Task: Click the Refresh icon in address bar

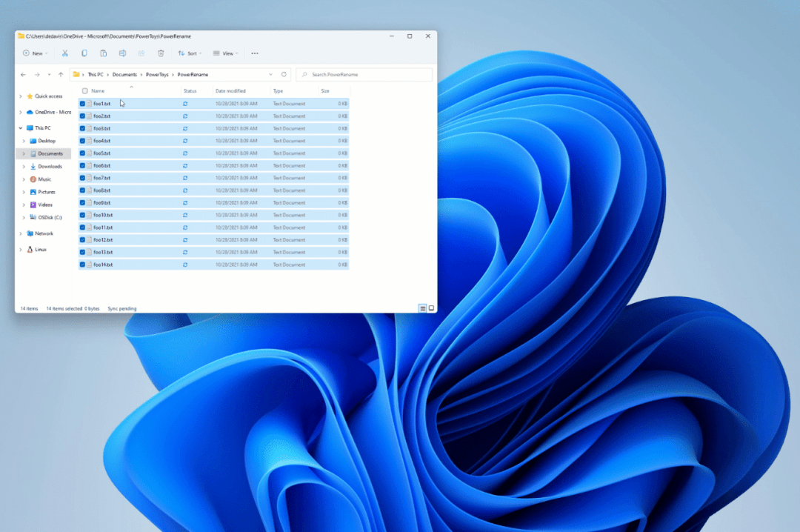Action: (x=284, y=75)
